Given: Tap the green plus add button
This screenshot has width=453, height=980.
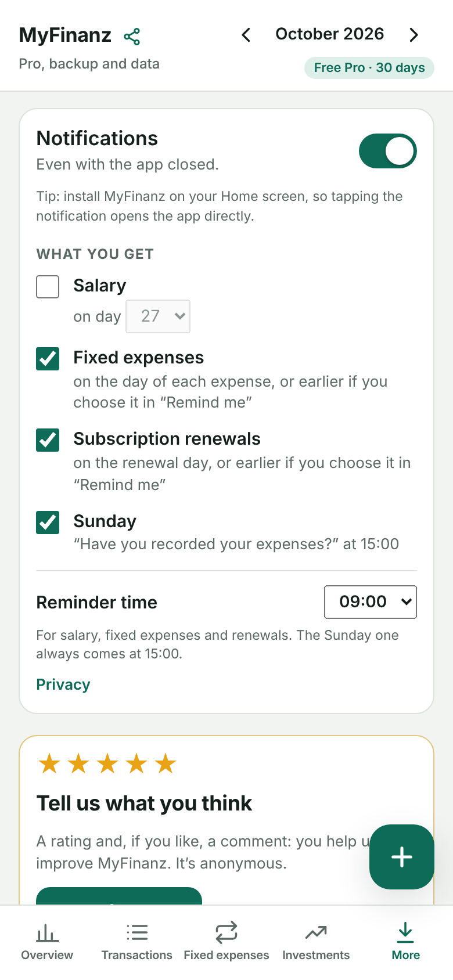Looking at the screenshot, I should (402, 857).
